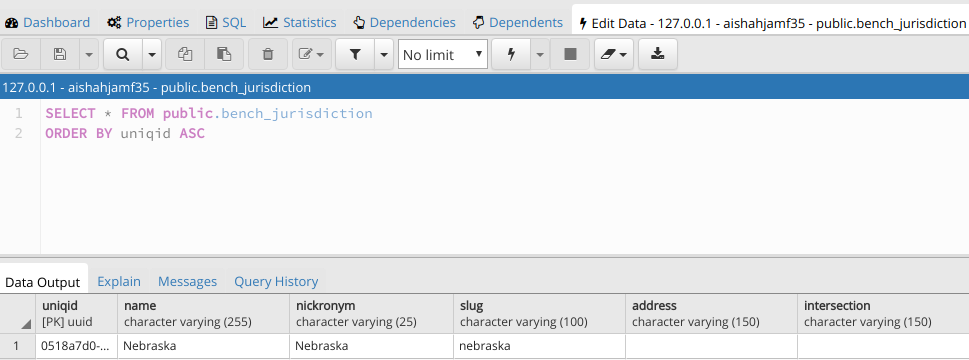The image size is (969, 360).
Task: Click the name column header
Action: coord(203,314)
